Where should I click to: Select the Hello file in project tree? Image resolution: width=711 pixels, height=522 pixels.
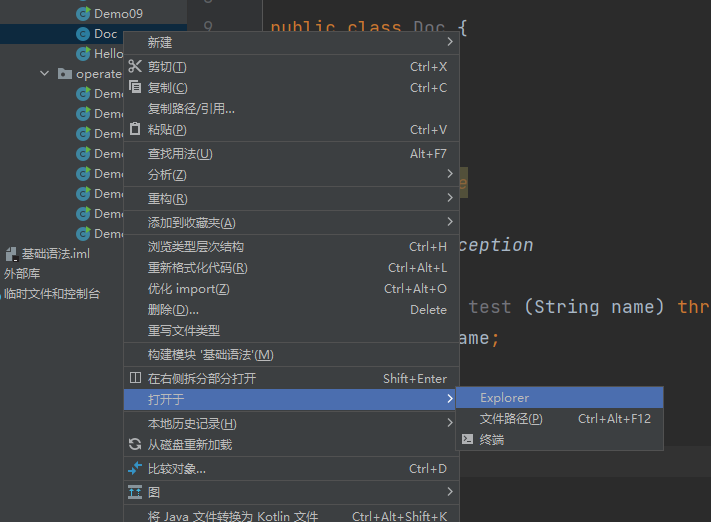pos(108,54)
